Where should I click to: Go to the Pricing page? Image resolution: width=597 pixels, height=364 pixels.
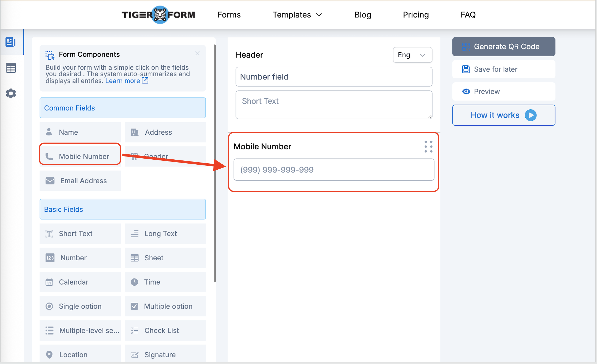click(x=416, y=15)
